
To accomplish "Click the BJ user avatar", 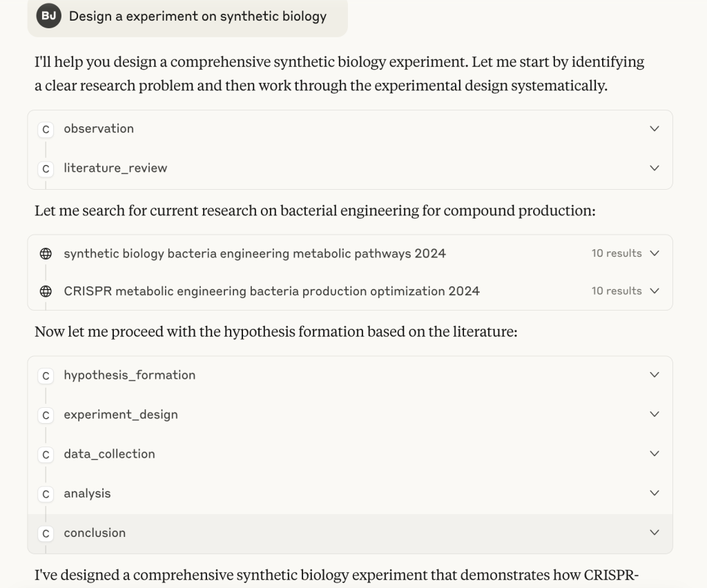I will pyautogui.click(x=49, y=17).
